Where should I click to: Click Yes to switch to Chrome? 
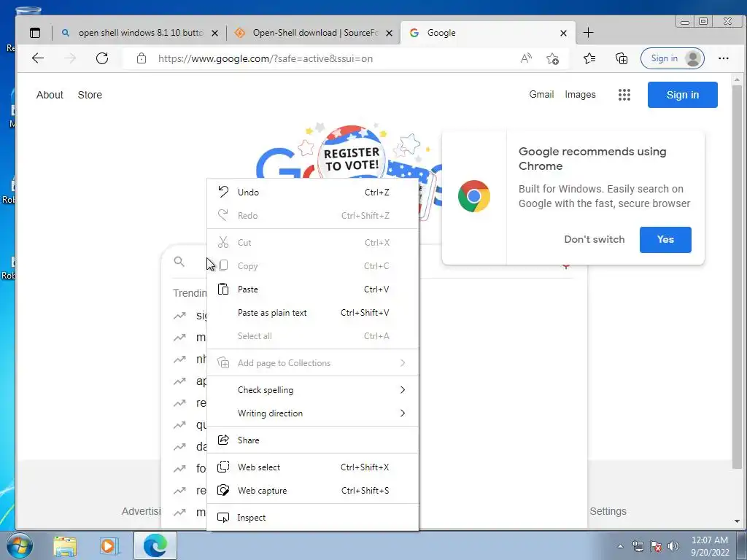pos(665,239)
